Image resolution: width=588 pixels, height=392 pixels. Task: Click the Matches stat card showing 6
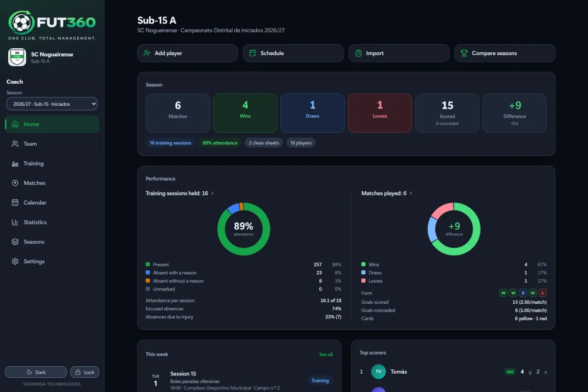pos(178,113)
